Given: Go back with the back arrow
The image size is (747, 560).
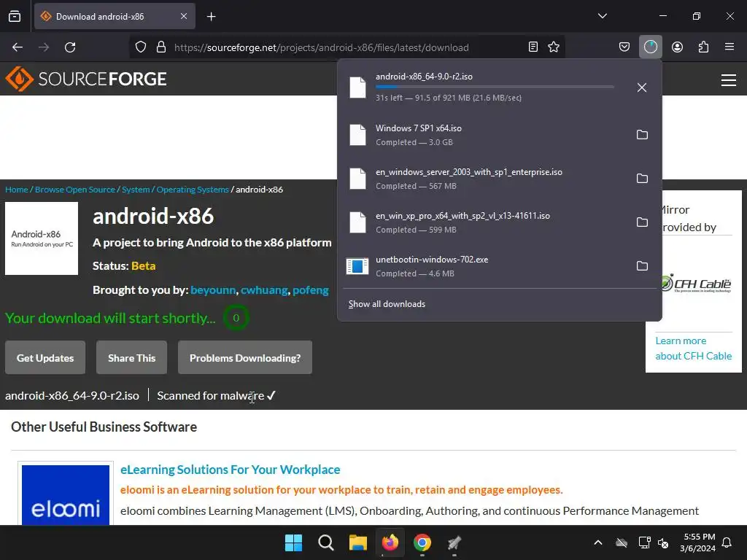Looking at the screenshot, I should coord(18,47).
